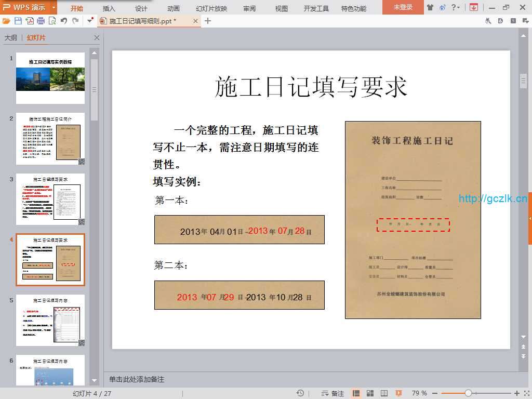Switch to the 大纲 outline tab

point(10,38)
